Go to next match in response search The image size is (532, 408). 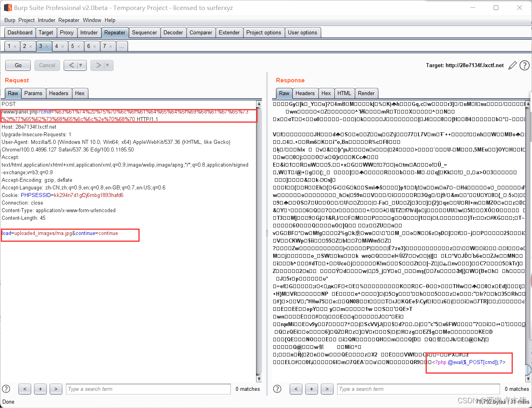coord(327,389)
